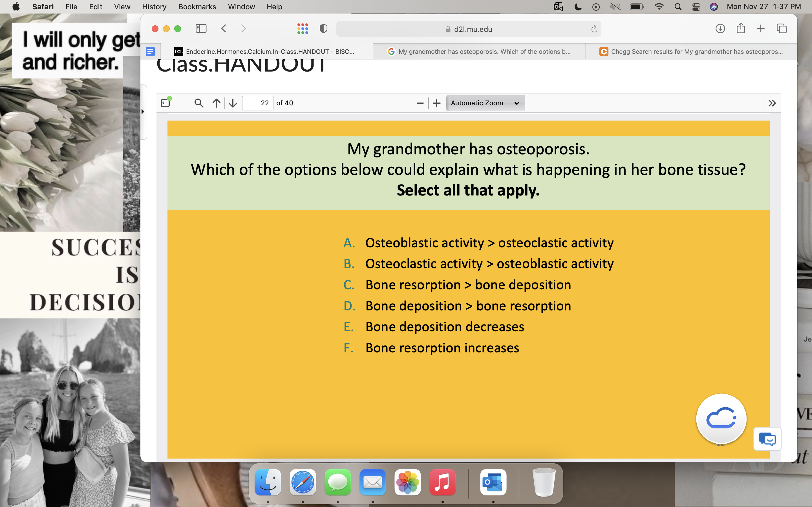
Task: Click the Share button in Safari toolbar
Action: 741,28
